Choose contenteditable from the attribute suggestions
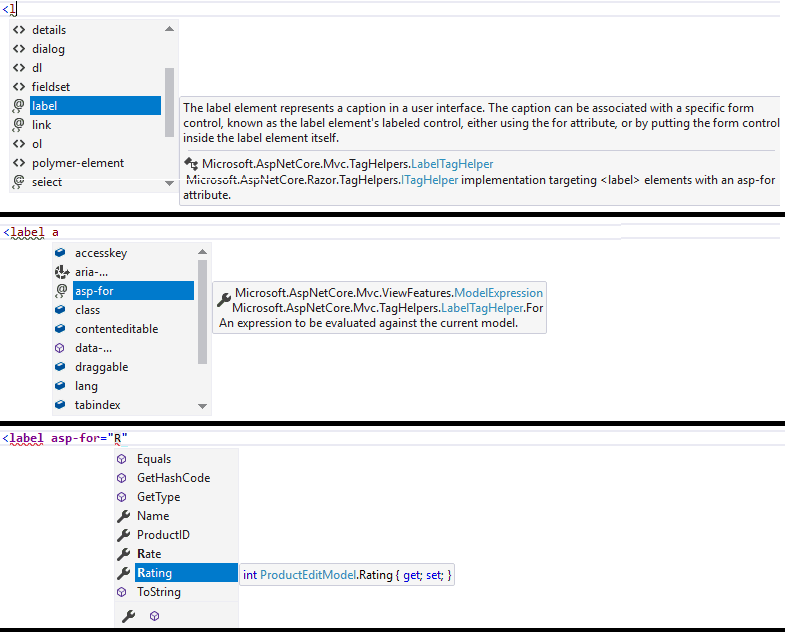Viewport: 785px width, 632px height. pyautogui.click(x=116, y=329)
